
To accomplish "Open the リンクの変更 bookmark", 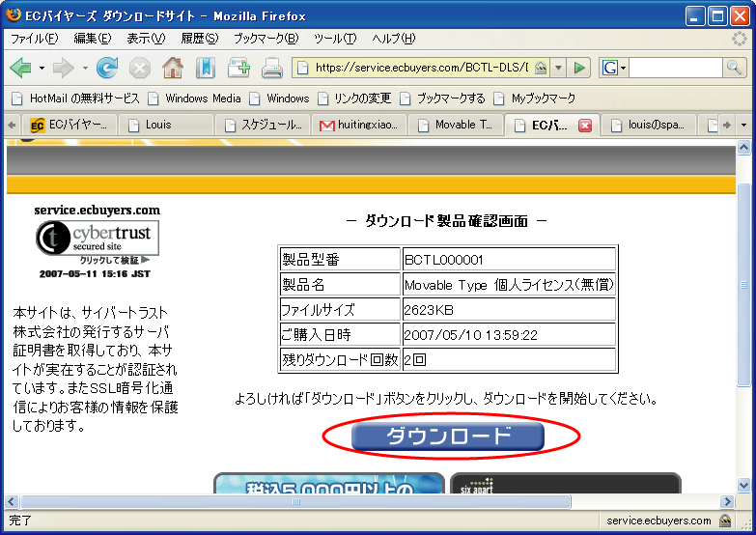I will pyautogui.click(x=355, y=99).
